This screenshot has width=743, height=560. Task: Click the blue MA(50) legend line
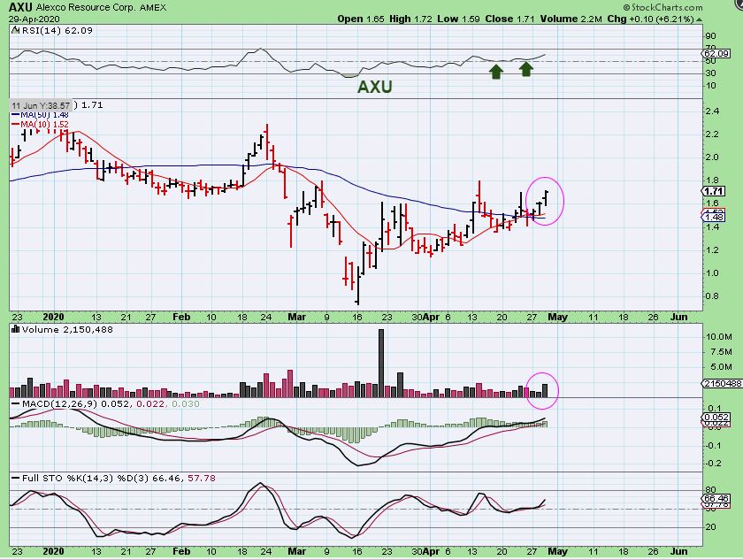[x=16, y=115]
